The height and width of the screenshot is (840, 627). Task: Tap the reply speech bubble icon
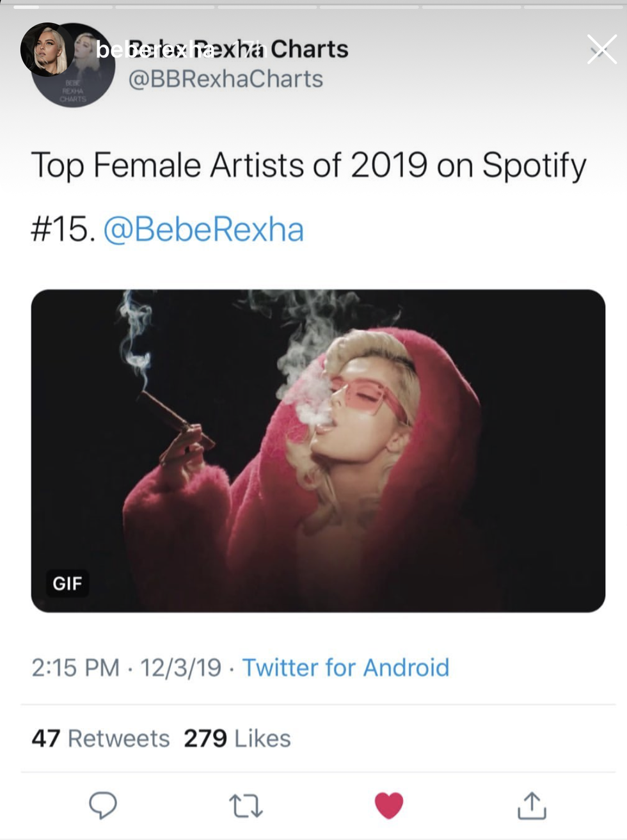[102, 805]
